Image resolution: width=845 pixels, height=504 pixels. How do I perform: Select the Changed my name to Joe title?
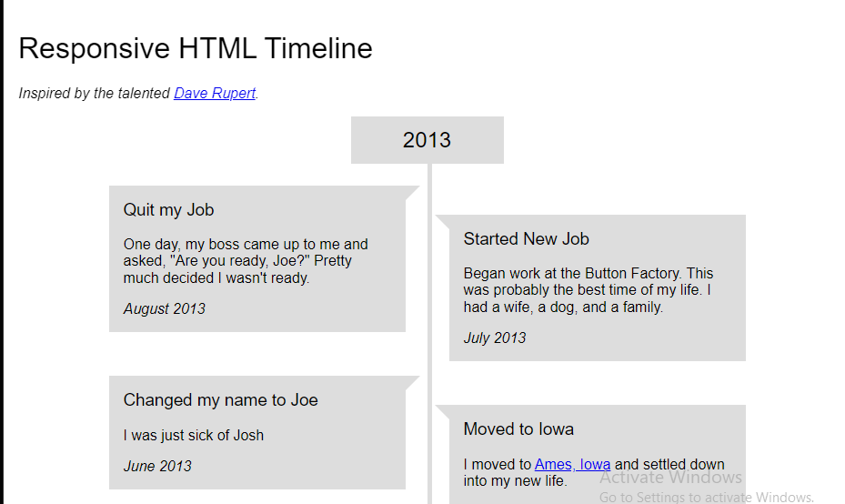coord(220,400)
